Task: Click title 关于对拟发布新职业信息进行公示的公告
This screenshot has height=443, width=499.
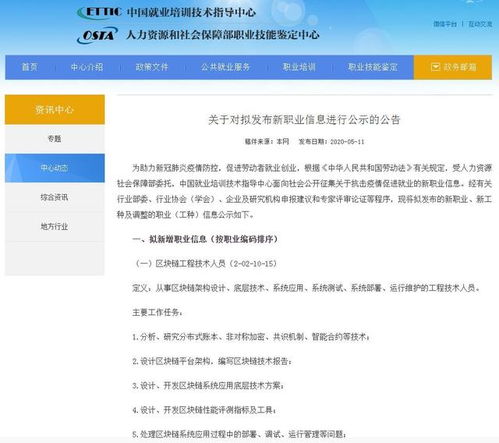Action: tap(304, 120)
